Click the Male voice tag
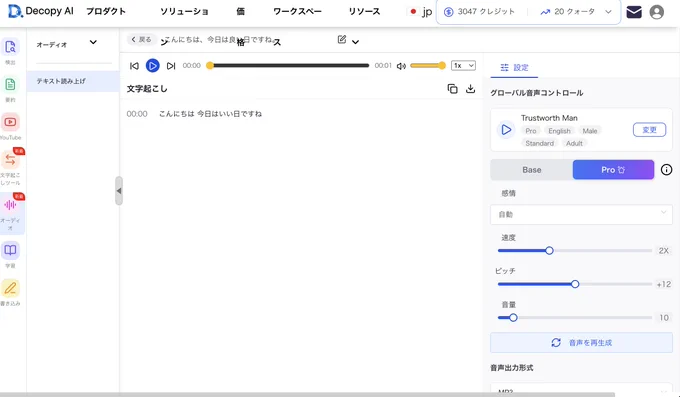680x397 pixels. point(590,131)
